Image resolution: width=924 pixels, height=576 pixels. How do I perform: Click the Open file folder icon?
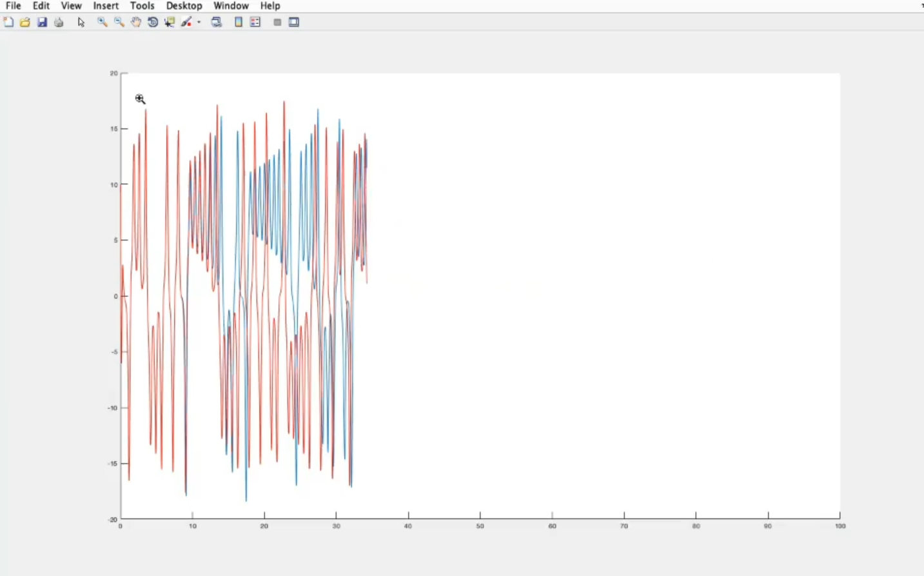(x=25, y=22)
